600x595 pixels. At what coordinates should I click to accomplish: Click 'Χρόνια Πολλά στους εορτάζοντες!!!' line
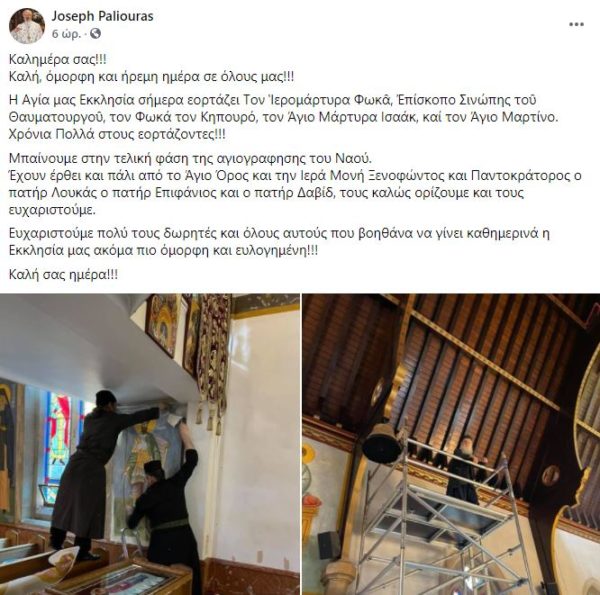click(x=117, y=135)
